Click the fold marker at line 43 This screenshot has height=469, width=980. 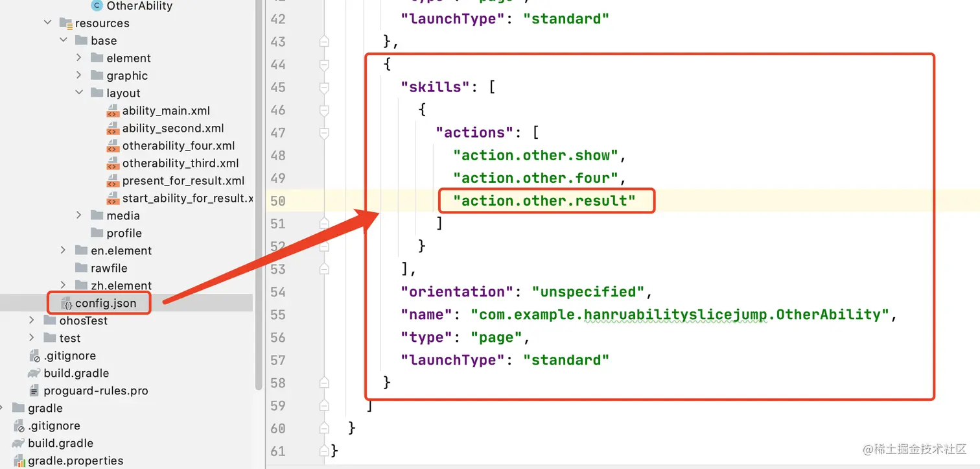(x=324, y=42)
